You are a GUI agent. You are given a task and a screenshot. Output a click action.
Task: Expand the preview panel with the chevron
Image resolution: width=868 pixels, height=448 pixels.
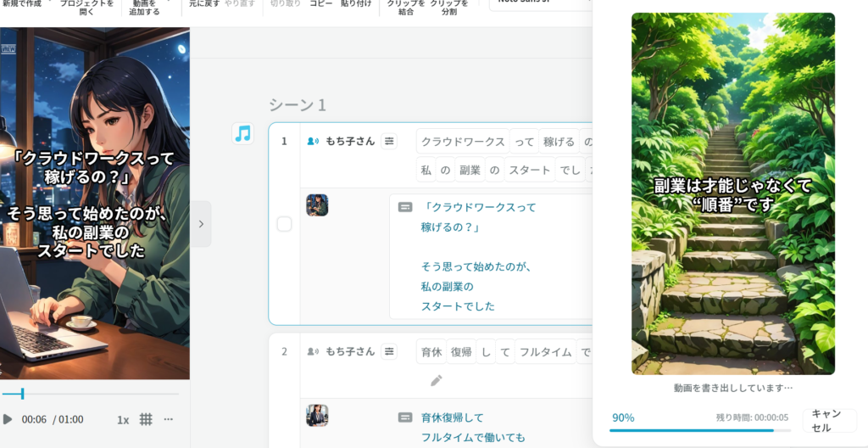click(x=201, y=224)
